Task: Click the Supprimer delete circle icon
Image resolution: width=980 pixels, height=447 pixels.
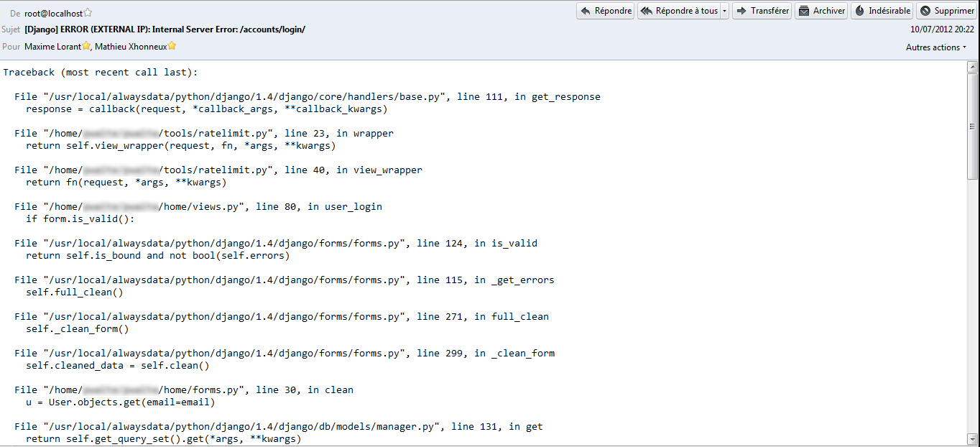Action: click(x=925, y=11)
